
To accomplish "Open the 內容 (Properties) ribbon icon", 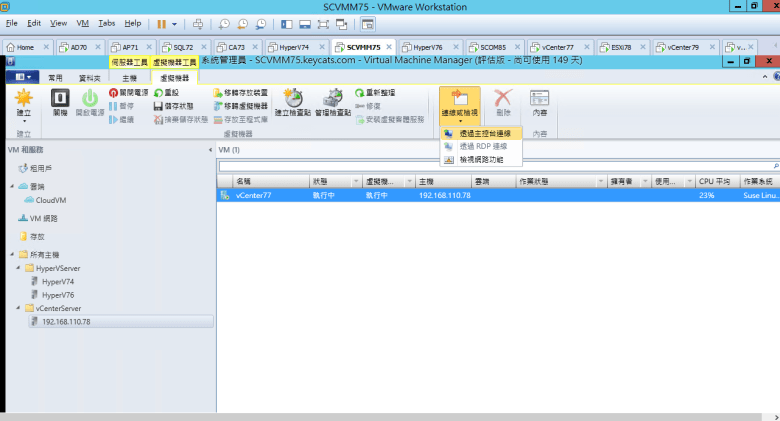I will (x=540, y=102).
